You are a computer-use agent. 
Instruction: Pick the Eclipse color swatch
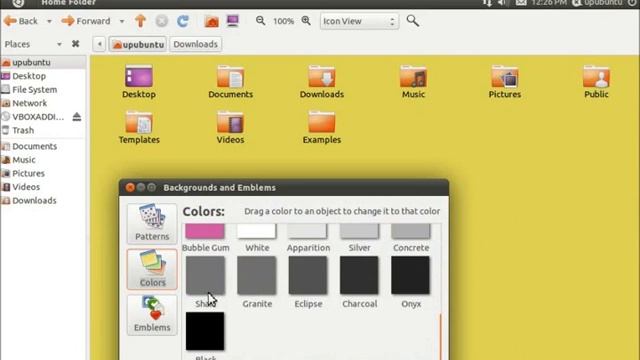pyautogui.click(x=308, y=275)
